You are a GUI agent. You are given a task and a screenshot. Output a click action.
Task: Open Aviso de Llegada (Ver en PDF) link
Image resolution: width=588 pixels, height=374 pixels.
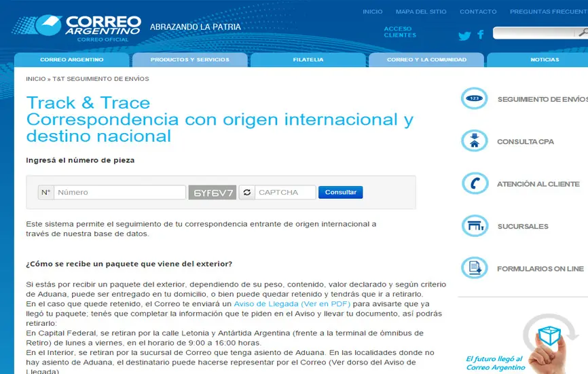pyautogui.click(x=292, y=303)
